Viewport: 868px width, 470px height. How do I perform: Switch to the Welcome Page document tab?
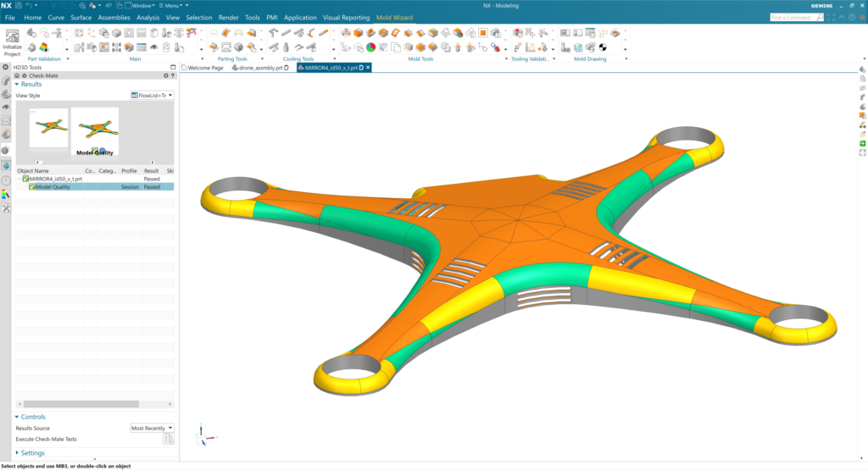[203, 68]
